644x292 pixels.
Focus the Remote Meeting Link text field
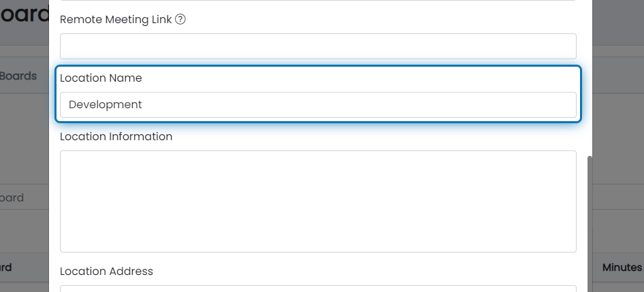[318, 46]
